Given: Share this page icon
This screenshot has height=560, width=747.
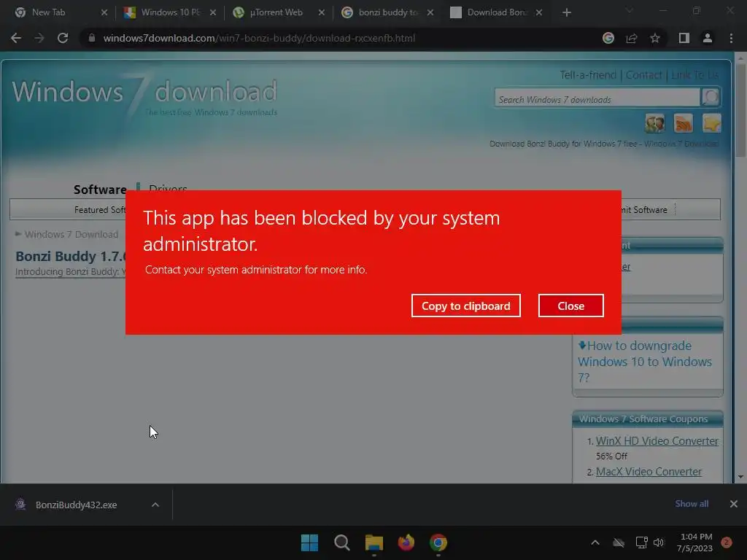Looking at the screenshot, I should tap(631, 38).
